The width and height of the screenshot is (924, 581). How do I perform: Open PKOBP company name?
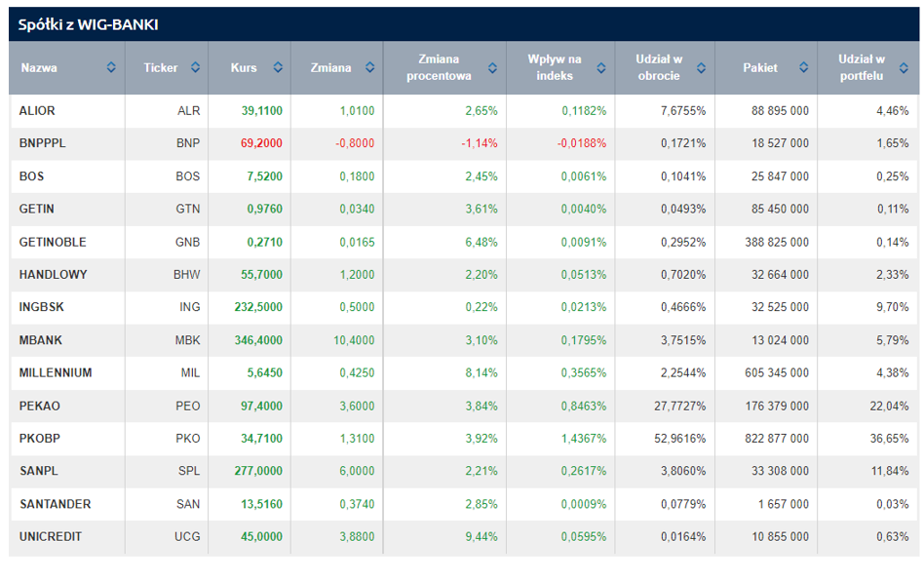pos(40,439)
